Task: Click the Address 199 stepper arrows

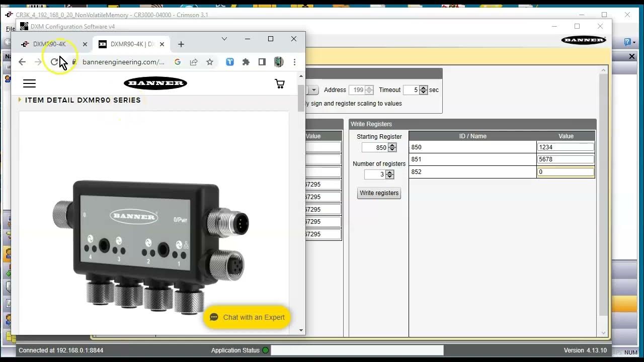Action: click(x=369, y=90)
